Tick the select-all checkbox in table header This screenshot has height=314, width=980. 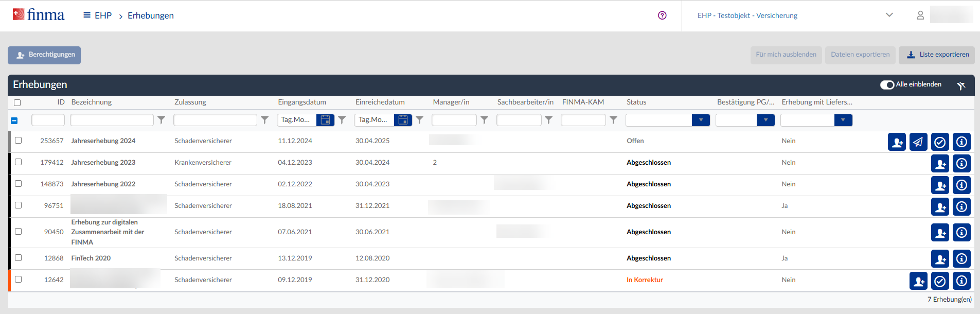click(17, 102)
